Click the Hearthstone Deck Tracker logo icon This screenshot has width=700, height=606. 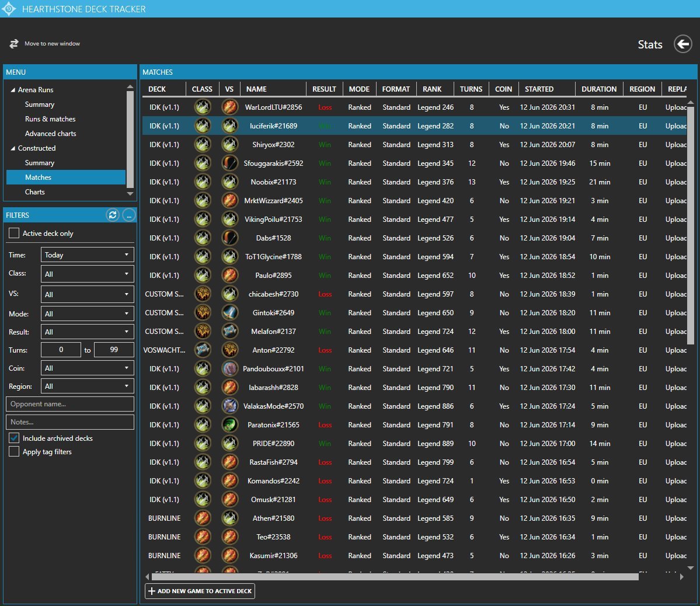pos(9,9)
